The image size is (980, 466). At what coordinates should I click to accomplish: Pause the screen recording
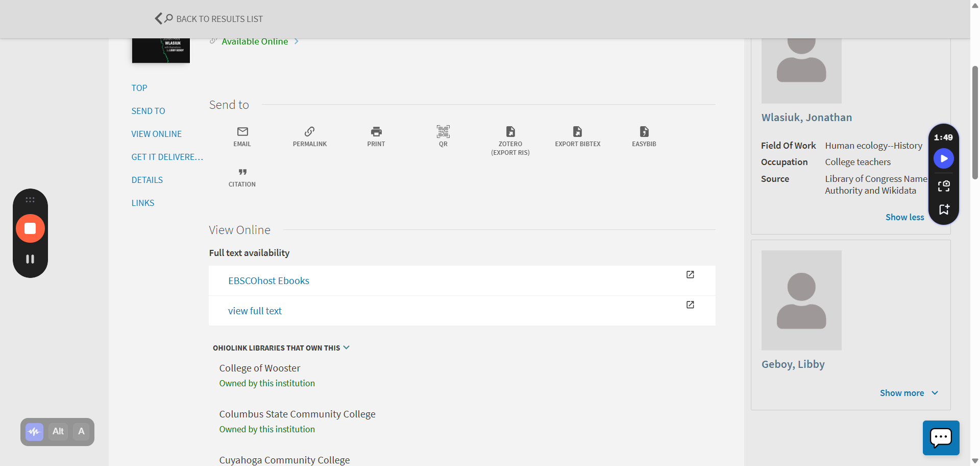(x=30, y=259)
